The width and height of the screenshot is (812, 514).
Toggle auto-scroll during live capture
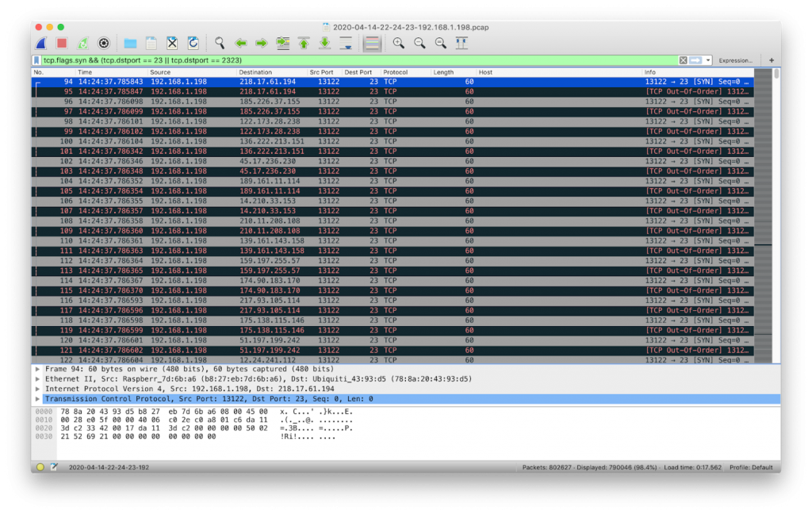tap(346, 44)
